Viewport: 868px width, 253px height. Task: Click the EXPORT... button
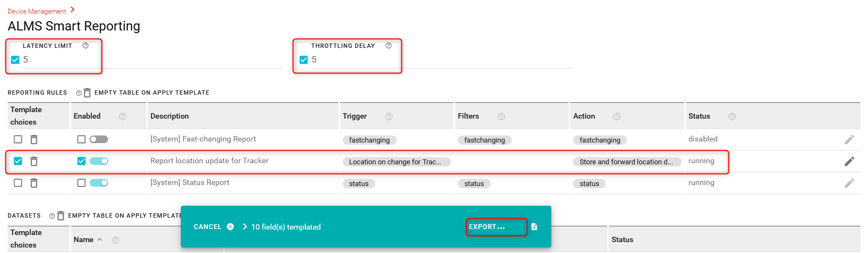(x=487, y=227)
